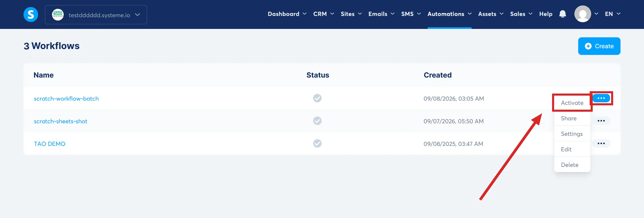
Task: Open the Help page
Action: tap(546, 14)
